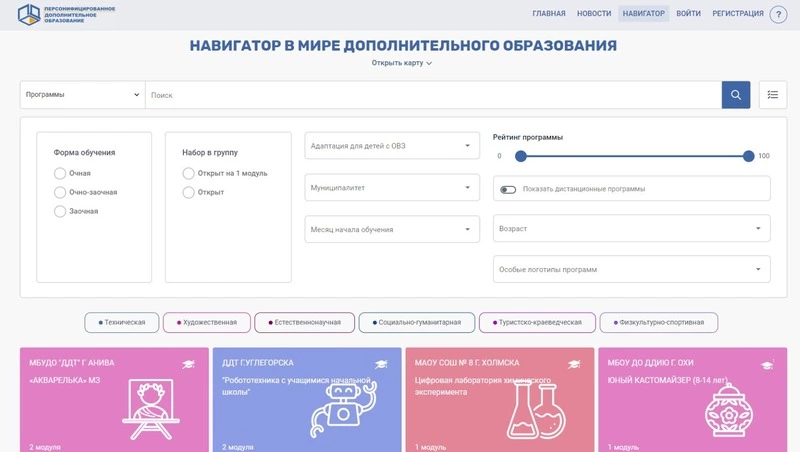The height and width of the screenshot is (452, 800).
Task: Open the Программы search type dropdown
Action: coord(82,95)
